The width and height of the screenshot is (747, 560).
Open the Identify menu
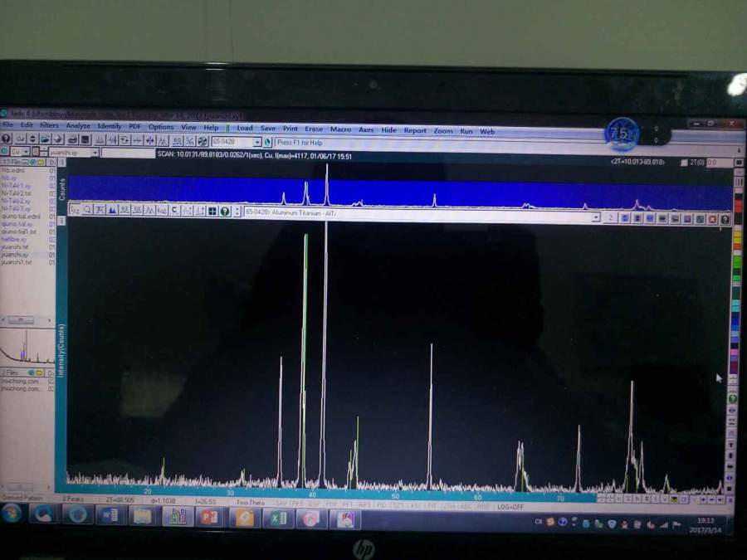[x=110, y=126]
